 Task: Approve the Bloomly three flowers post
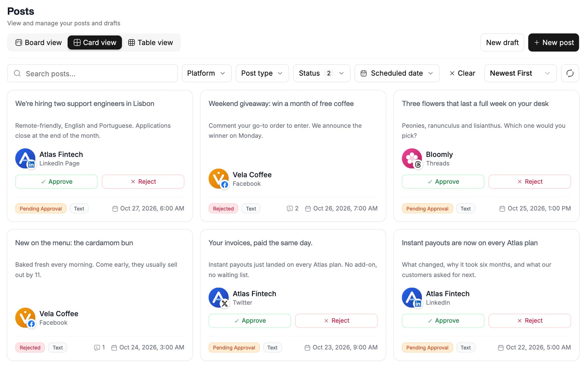pyautogui.click(x=443, y=182)
